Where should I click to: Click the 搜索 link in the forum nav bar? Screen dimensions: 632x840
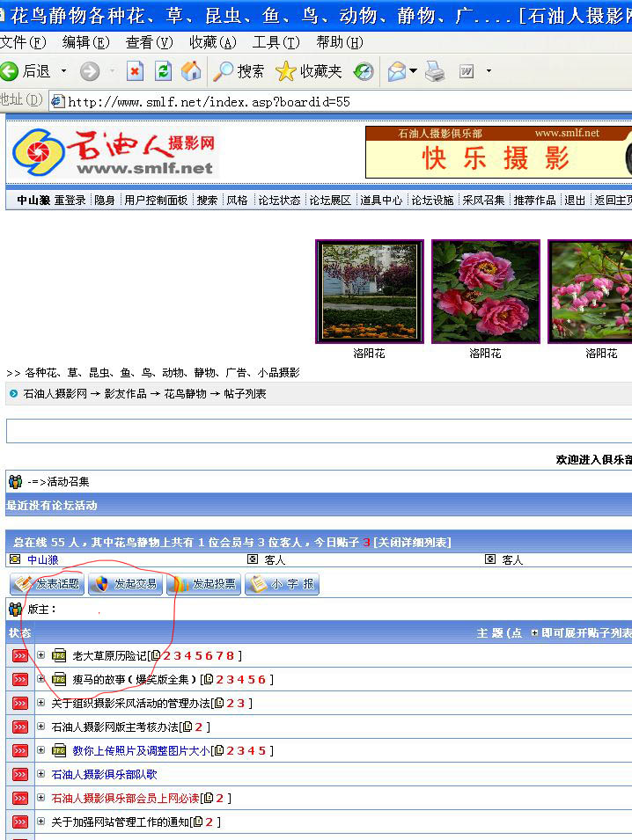click(x=207, y=201)
